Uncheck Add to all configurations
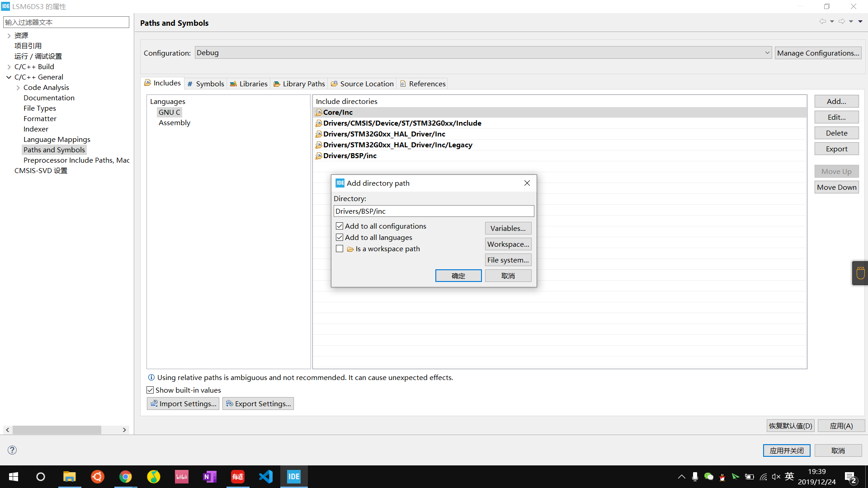This screenshot has width=868, height=488. [340, 226]
